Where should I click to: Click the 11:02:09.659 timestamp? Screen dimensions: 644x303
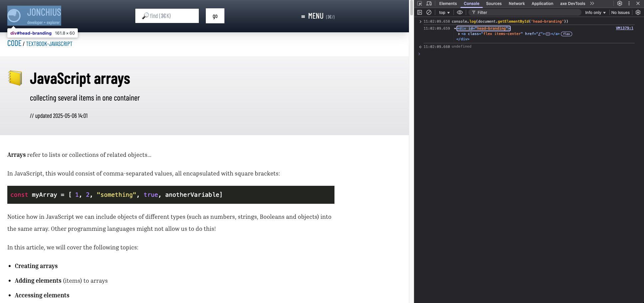point(437,29)
